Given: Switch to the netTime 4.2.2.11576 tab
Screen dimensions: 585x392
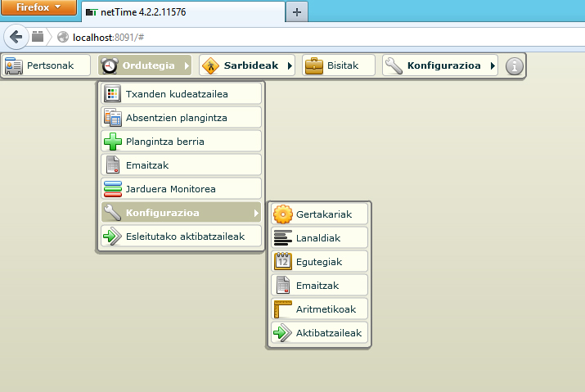Looking at the screenshot, I should 182,12.
